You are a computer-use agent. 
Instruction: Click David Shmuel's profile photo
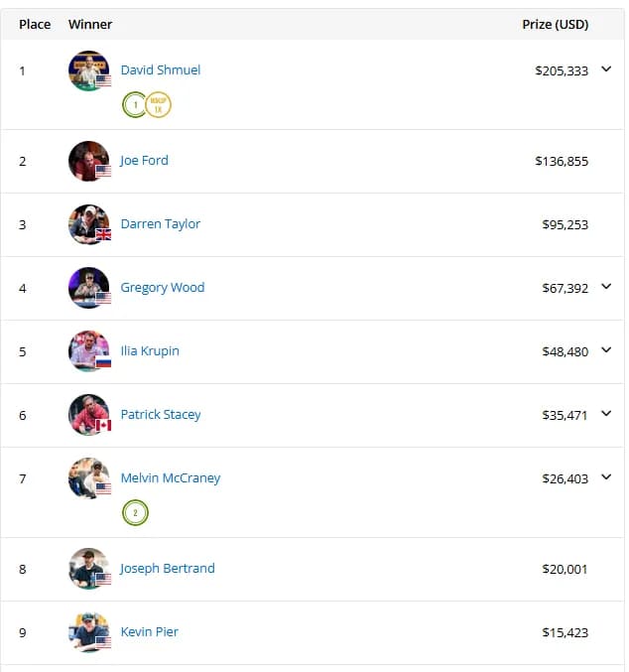pyautogui.click(x=88, y=70)
